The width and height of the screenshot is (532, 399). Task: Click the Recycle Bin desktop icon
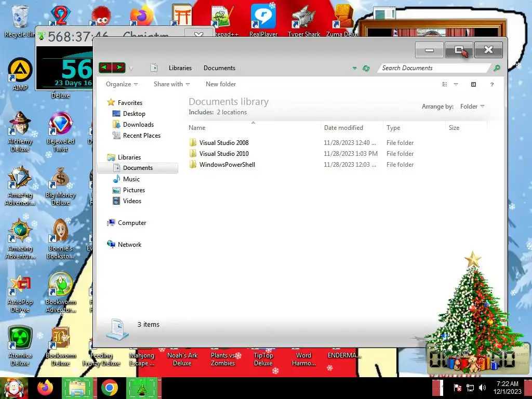click(x=19, y=21)
